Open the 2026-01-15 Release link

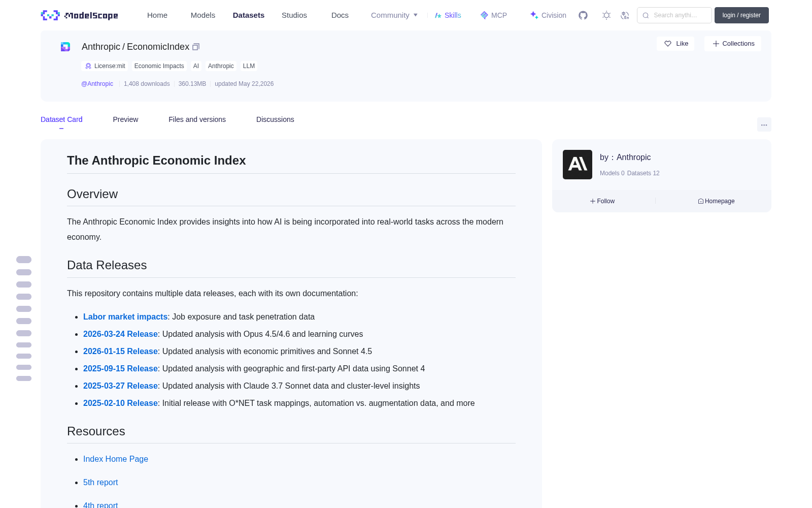pyautogui.click(x=120, y=351)
